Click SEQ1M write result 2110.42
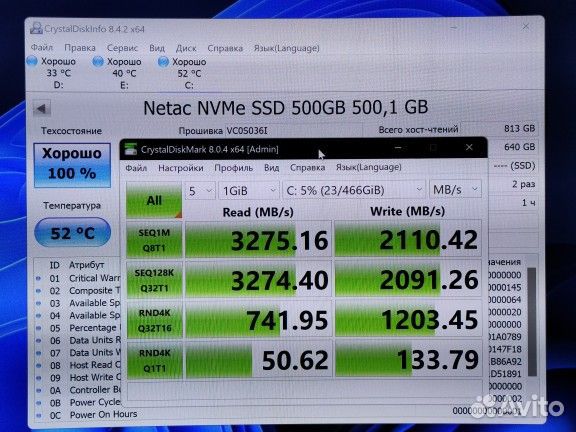This screenshot has height=432, width=576. [x=408, y=239]
